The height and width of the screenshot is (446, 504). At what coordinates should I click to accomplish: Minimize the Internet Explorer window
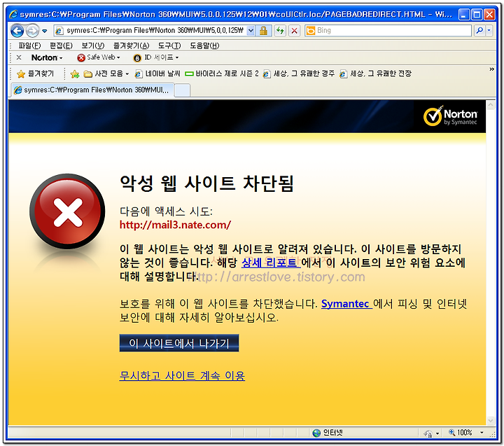(x=463, y=15)
